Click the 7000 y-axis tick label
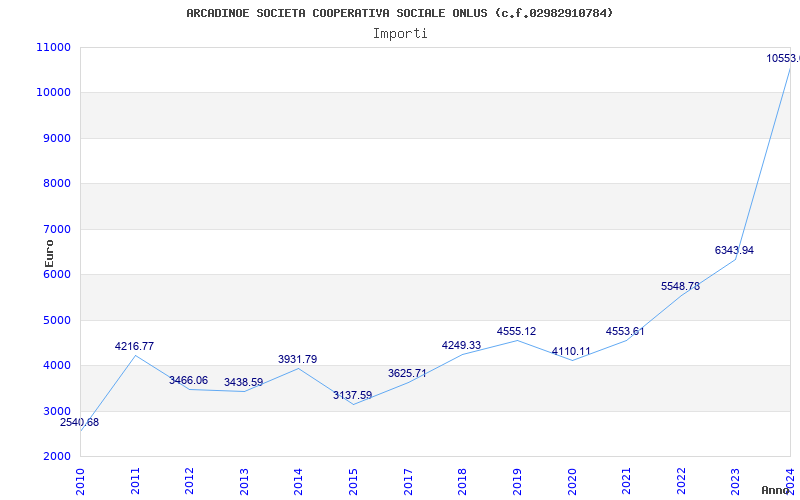 coord(56,229)
